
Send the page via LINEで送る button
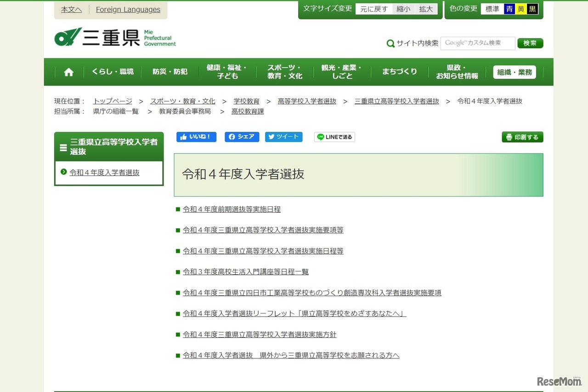334,137
